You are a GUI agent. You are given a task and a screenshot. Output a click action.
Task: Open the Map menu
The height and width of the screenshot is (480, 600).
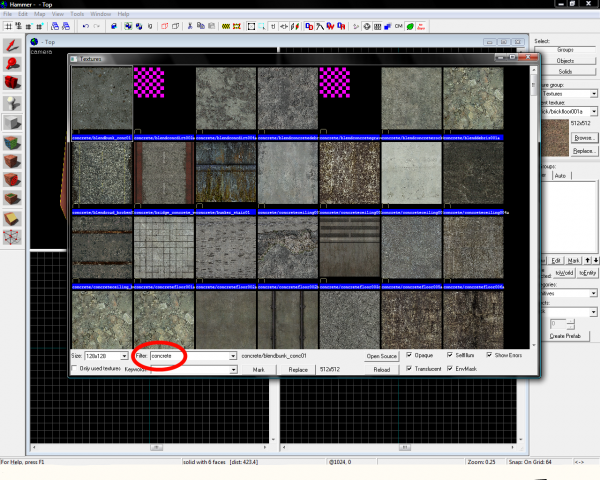point(39,14)
